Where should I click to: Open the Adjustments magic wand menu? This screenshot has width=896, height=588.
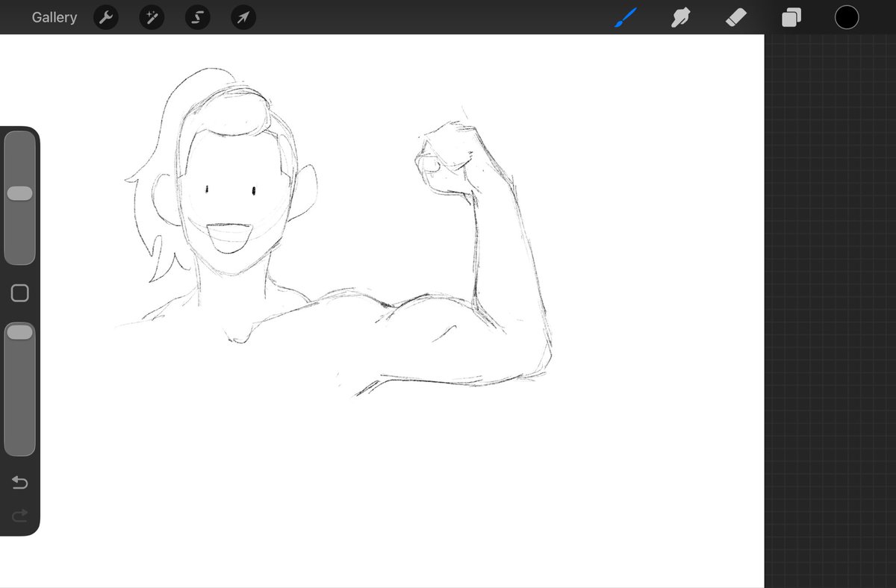tap(152, 17)
